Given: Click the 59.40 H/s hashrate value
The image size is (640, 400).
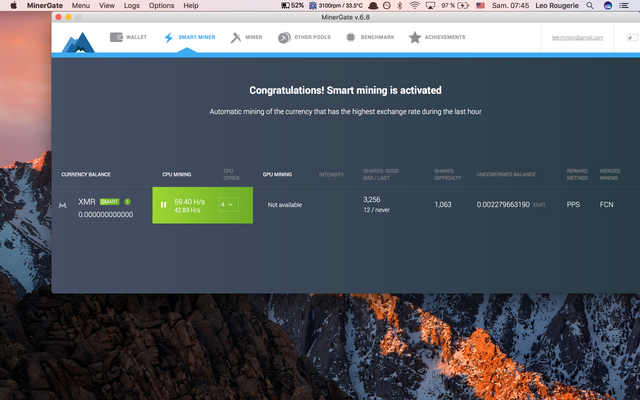Looking at the screenshot, I should tap(189, 202).
